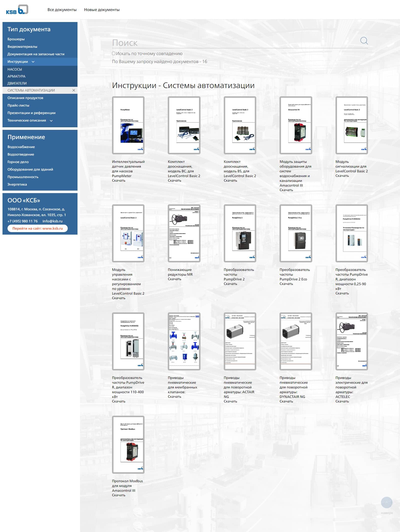Expand the Технические описания chevron

51,121
